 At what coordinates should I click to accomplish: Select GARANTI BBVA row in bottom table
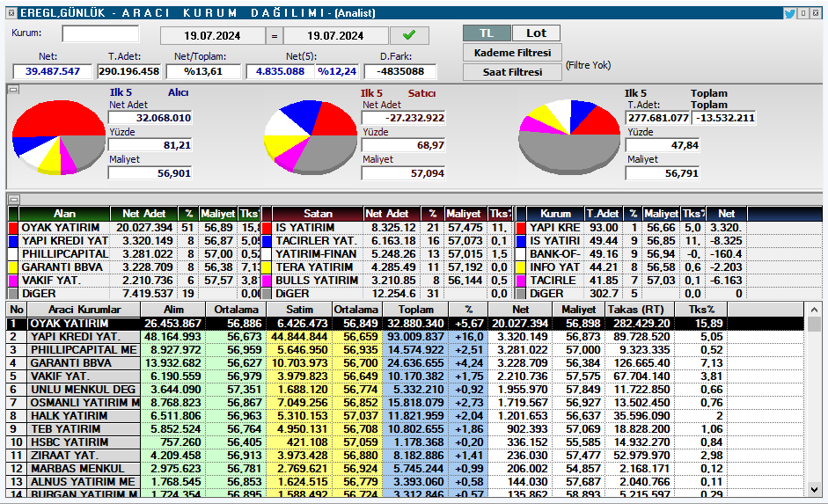(405, 363)
